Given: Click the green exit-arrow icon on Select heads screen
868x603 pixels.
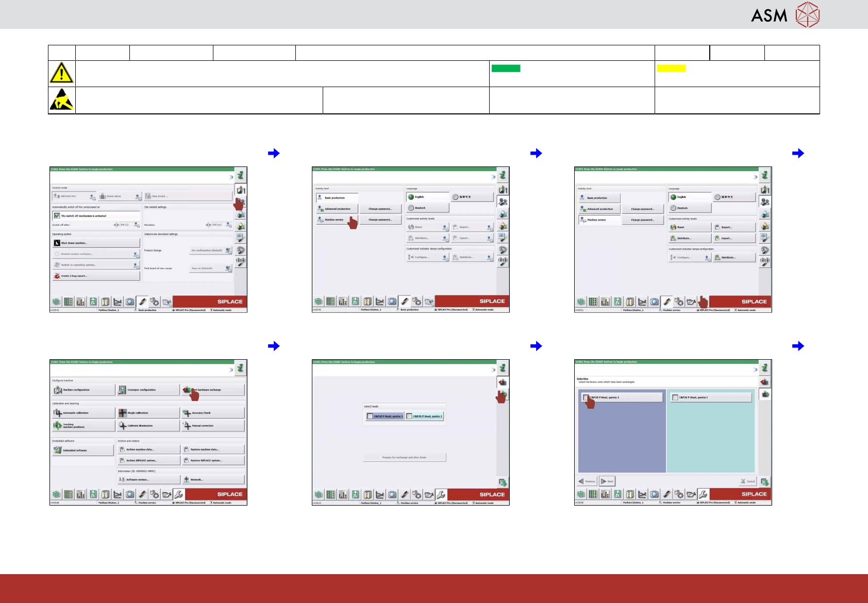Looking at the screenshot, I should pos(503,482).
